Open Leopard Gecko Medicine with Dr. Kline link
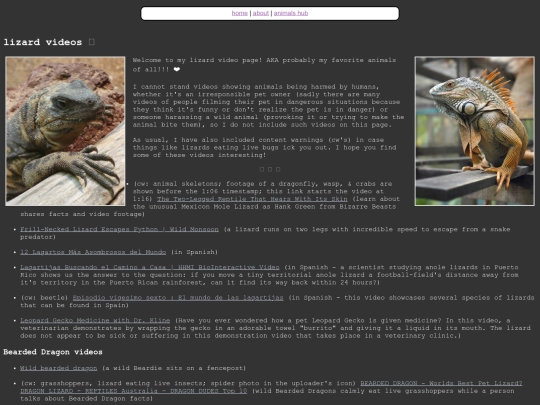Viewport: 540px width, 405px height. tap(95, 320)
